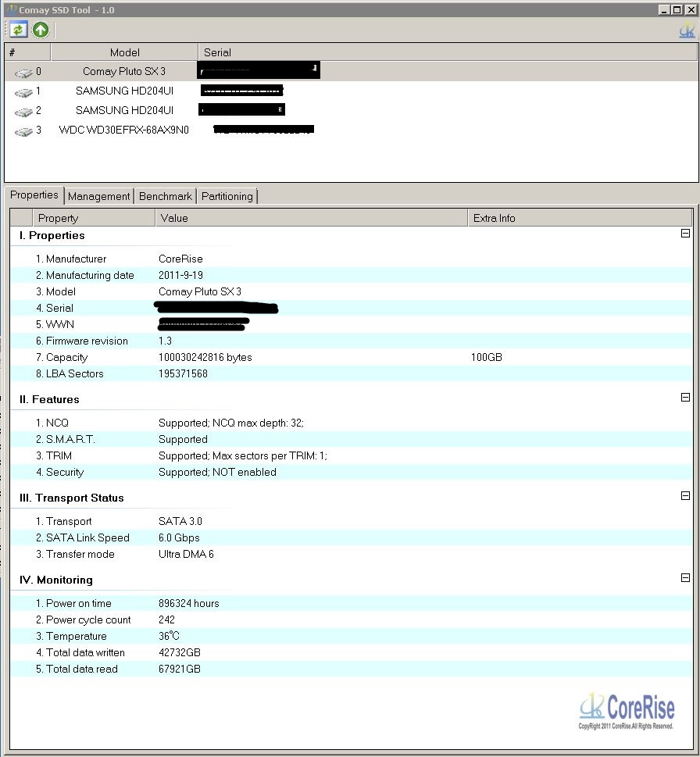
Task: Collapse the IV. Monitoring section
Action: 685,578
